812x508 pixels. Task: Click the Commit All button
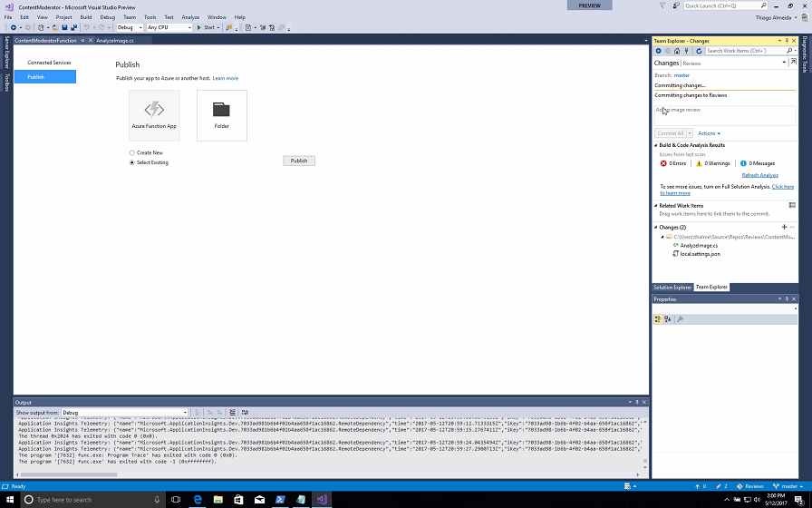pyautogui.click(x=670, y=133)
